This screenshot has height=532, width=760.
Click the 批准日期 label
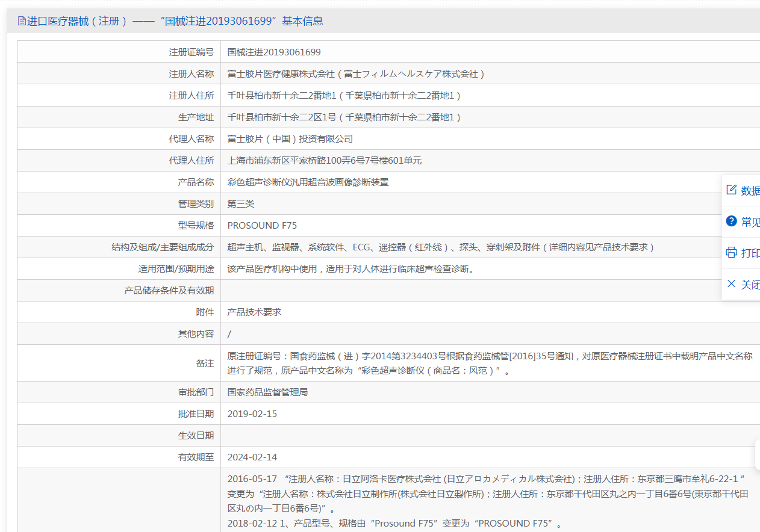196,414
